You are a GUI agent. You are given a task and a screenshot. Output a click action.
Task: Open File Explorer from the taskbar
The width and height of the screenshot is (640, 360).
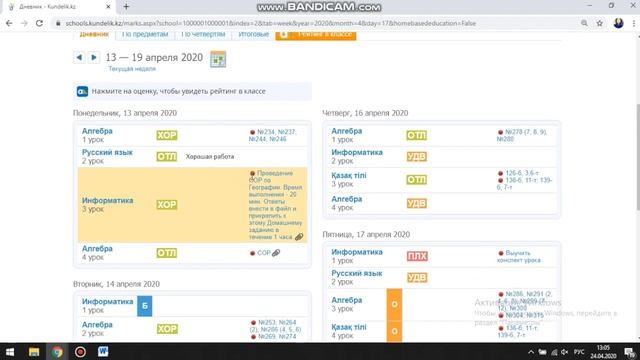coord(34,352)
